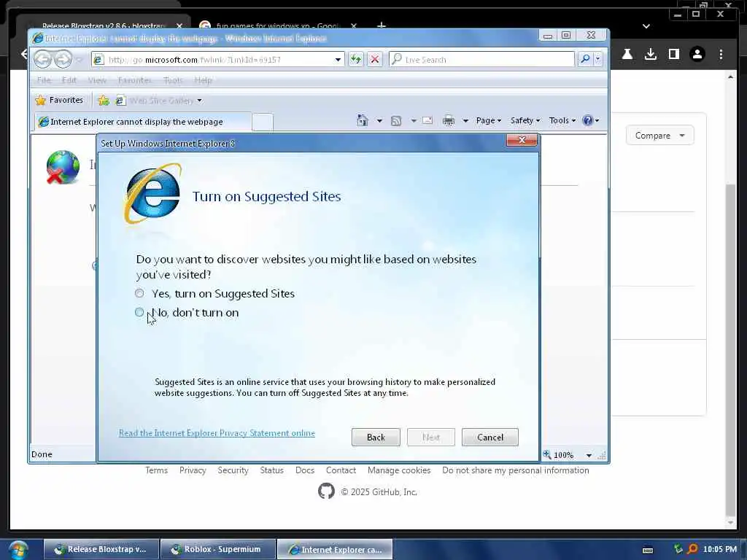Open a new Chrome tab
This screenshot has height=560, width=747.
[381, 26]
